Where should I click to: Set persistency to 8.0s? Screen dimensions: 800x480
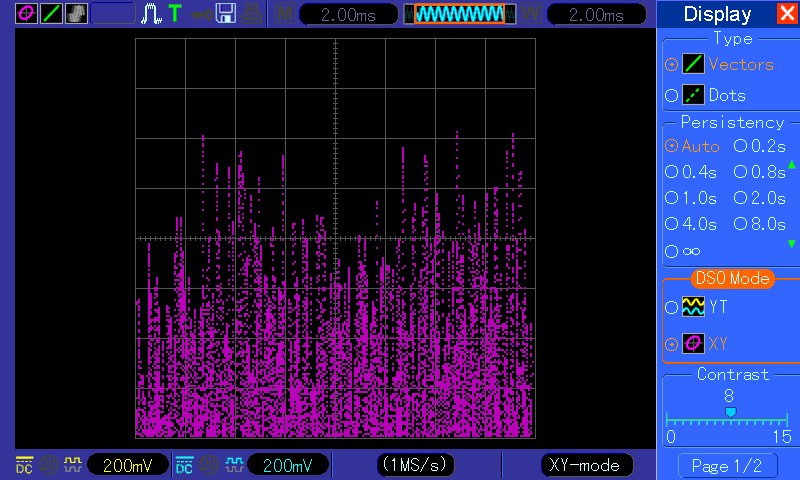pos(740,224)
